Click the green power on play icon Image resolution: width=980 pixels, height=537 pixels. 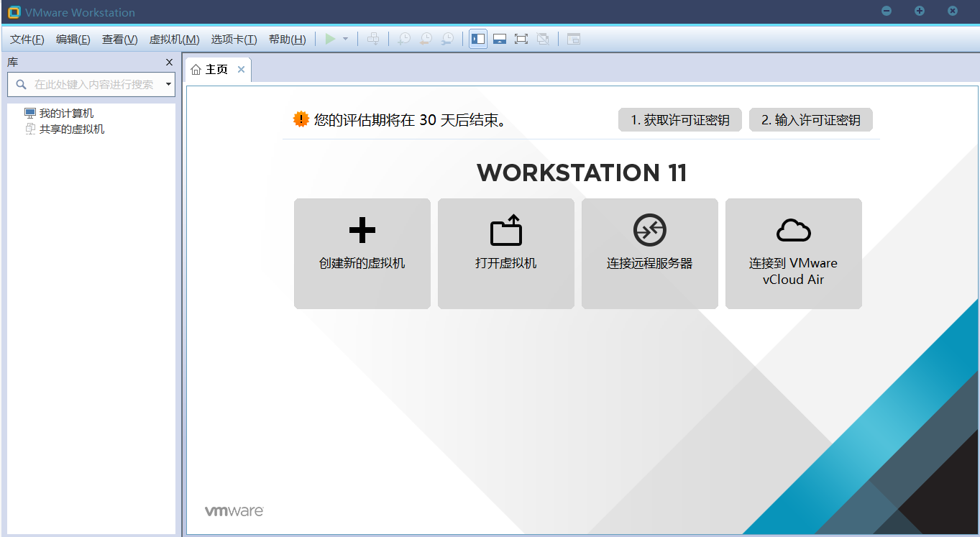pos(330,39)
